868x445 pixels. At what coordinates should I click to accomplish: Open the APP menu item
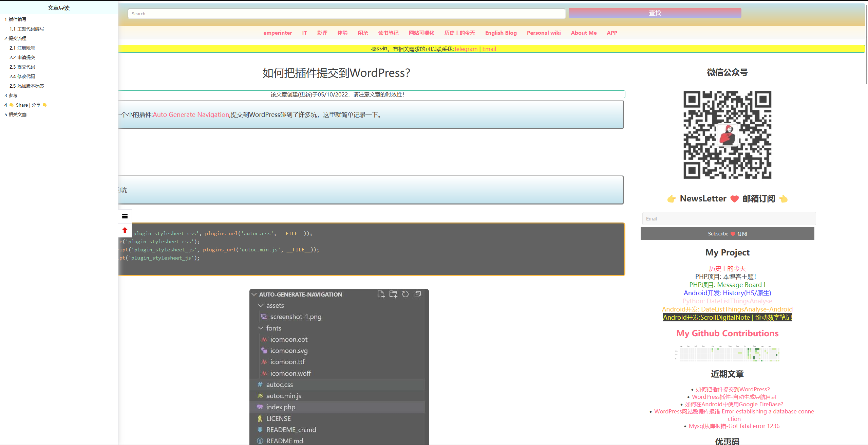click(x=612, y=33)
